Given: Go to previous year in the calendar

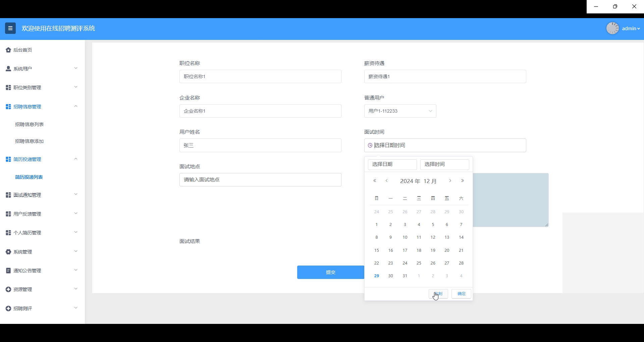Looking at the screenshot, I should pos(375,181).
